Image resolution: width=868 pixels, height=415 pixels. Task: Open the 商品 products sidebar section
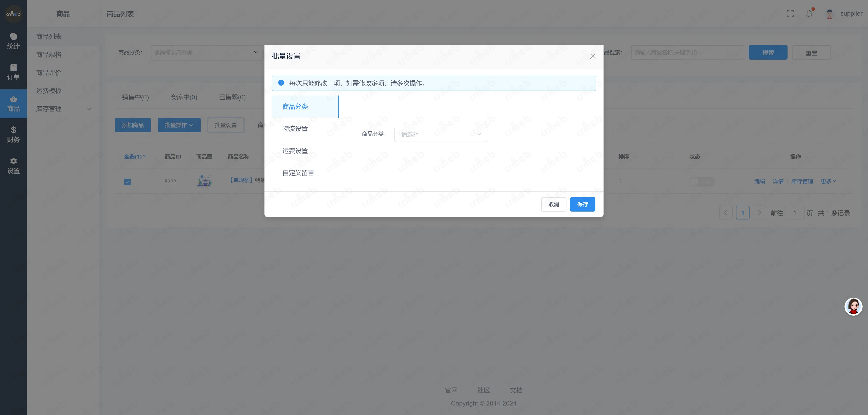coord(14,104)
